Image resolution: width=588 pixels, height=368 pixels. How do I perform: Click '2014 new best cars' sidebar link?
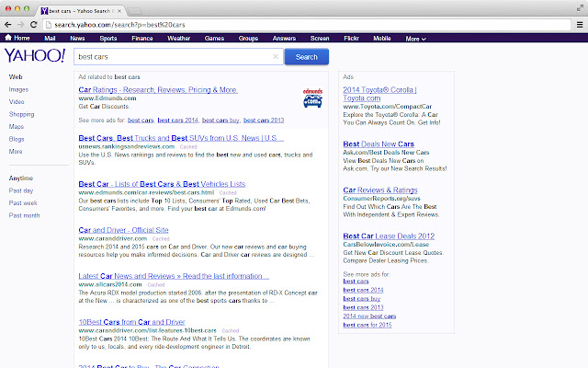click(x=369, y=316)
